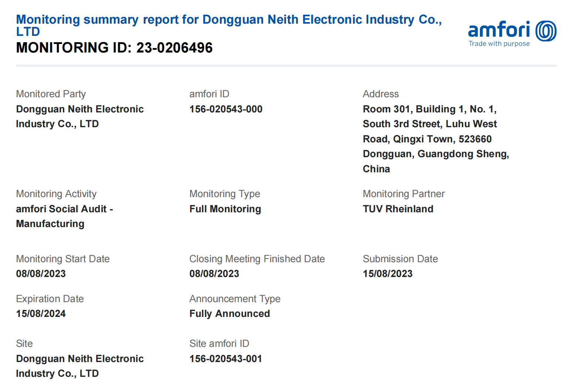
Task: Click the Monitoring Partner label
Action: 403,194
